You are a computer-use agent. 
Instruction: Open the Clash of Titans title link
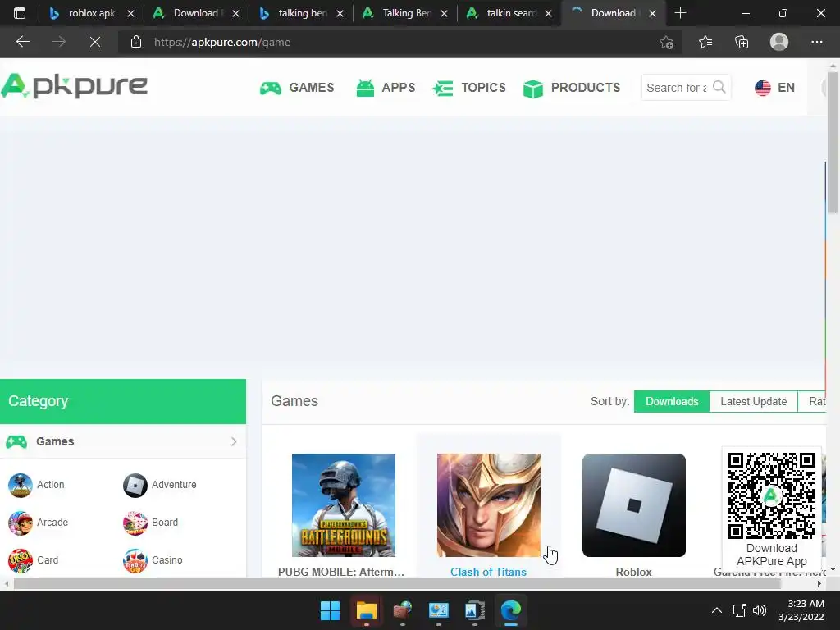tap(489, 572)
